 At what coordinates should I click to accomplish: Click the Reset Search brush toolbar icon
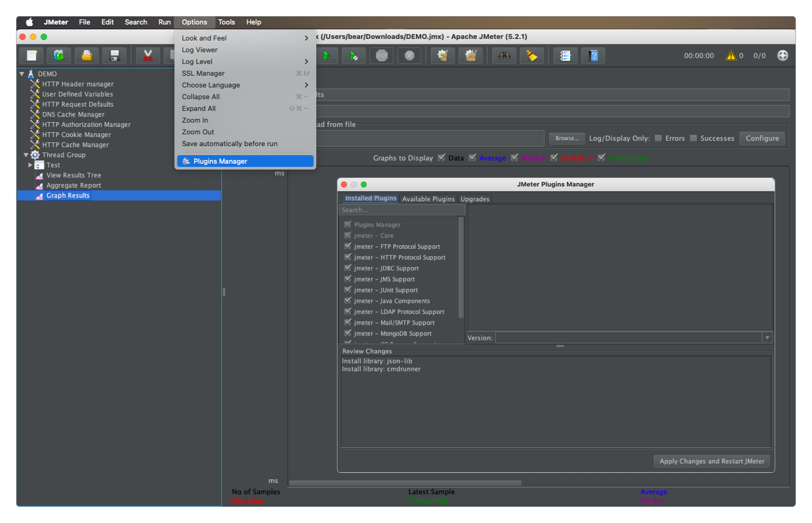pyautogui.click(x=532, y=55)
